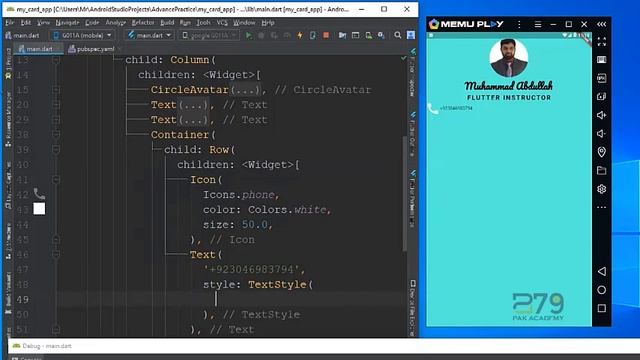Viewport: 640px width, 360px height.
Task: Tap Android back triangle in MEmu
Action: point(602,271)
